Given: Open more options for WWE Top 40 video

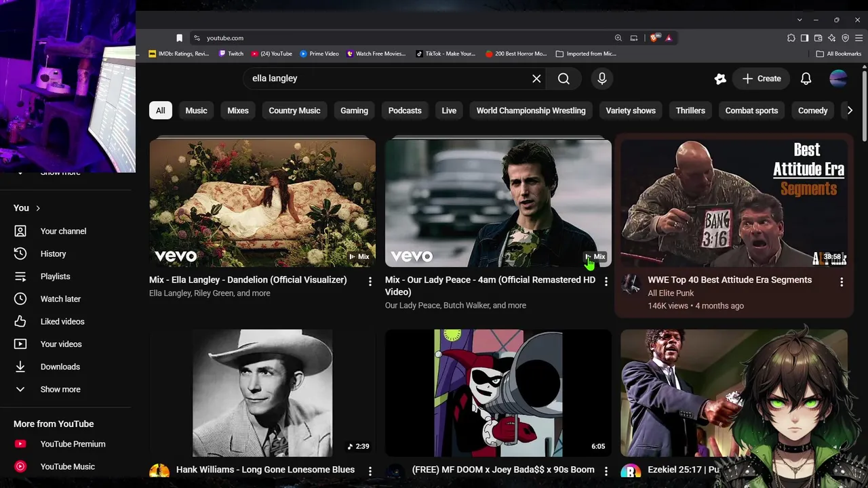Looking at the screenshot, I should point(842,282).
